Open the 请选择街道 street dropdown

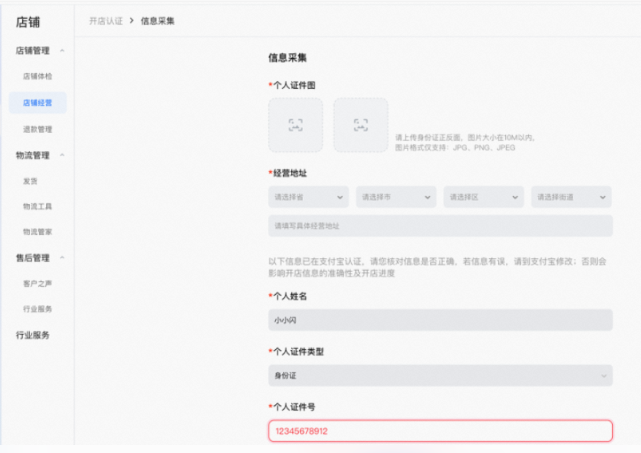(571, 197)
